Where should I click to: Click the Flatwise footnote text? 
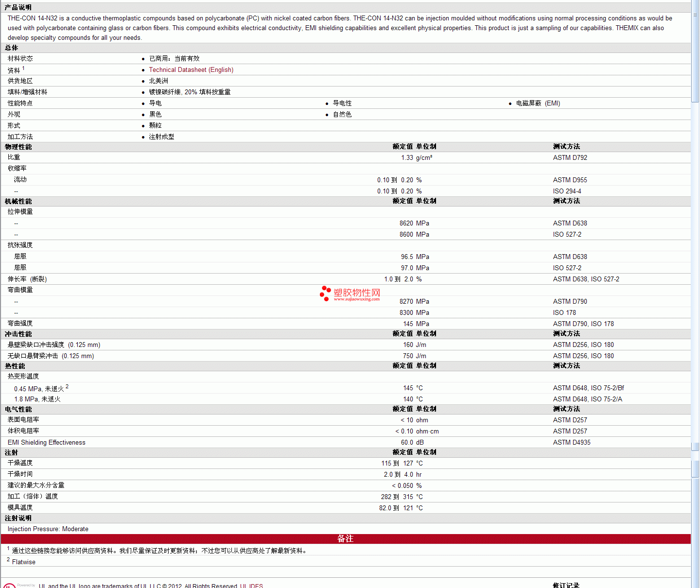(x=24, y=562)
